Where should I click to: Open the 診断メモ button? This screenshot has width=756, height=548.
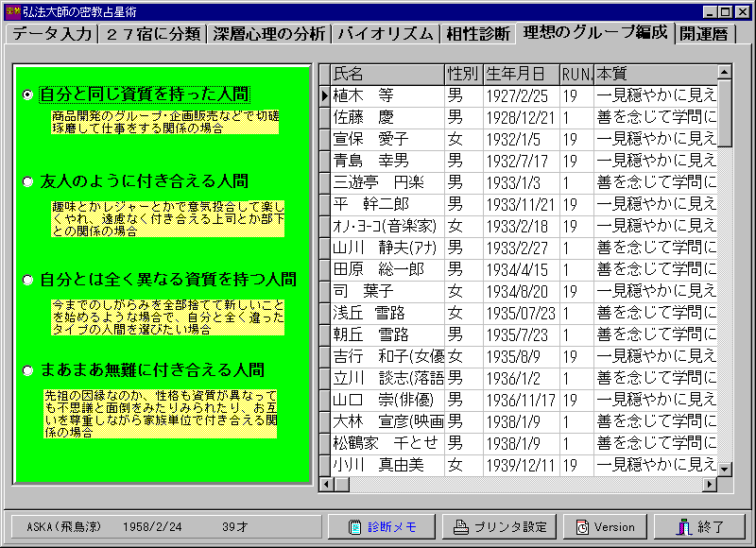point(382,527)
